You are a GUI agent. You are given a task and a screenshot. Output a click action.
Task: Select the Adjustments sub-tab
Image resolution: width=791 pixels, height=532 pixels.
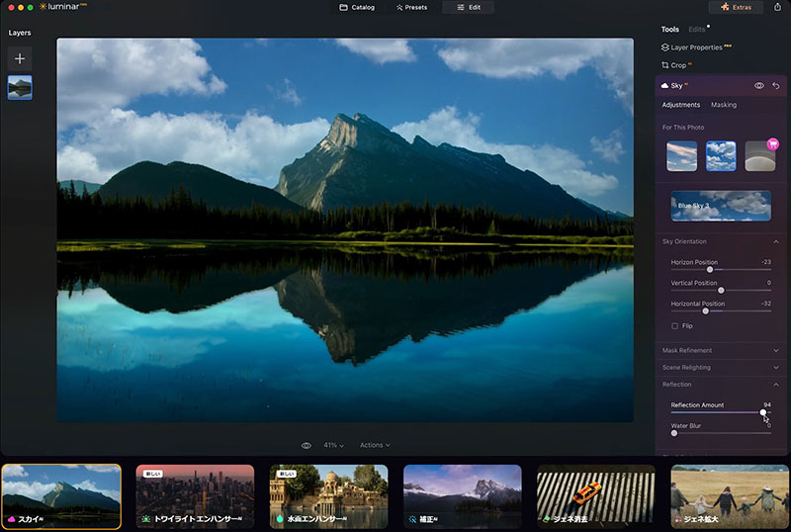tap(680, 105)
